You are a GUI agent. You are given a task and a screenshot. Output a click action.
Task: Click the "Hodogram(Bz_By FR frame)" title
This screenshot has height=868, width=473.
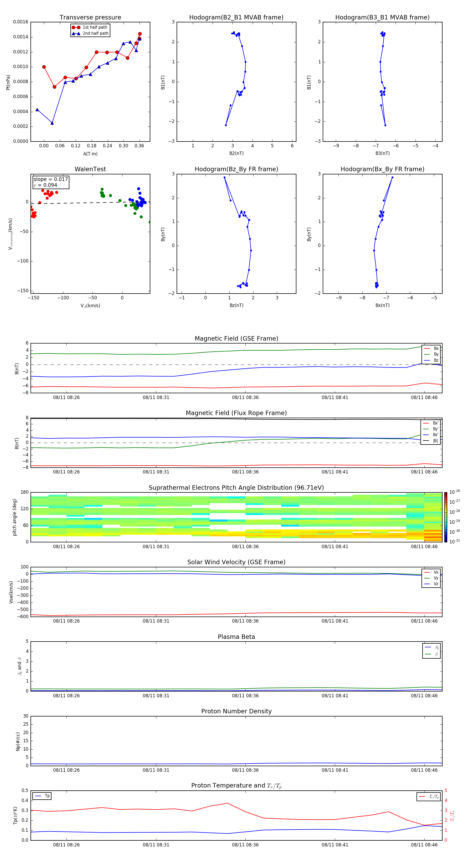(x=236, y=169)
